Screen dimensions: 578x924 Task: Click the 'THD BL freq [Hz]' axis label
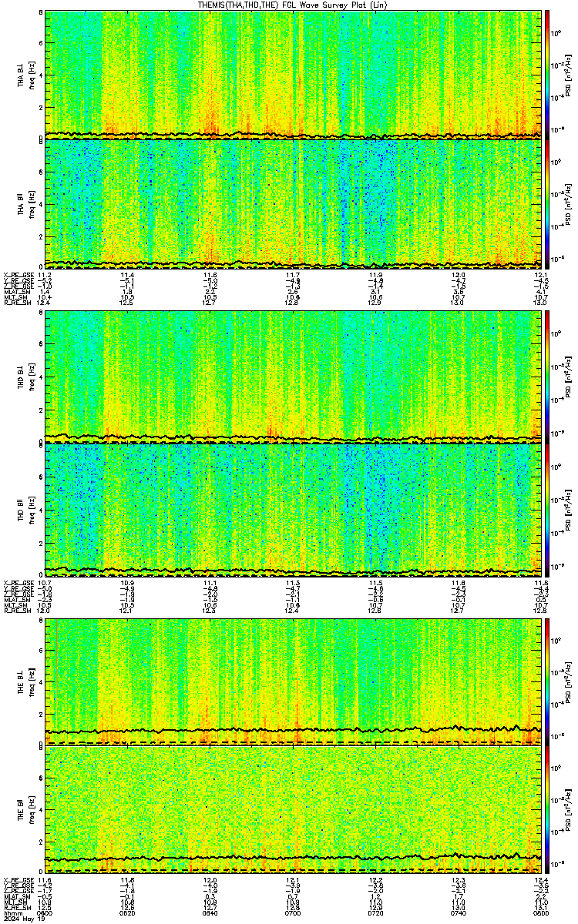(26, 376)
